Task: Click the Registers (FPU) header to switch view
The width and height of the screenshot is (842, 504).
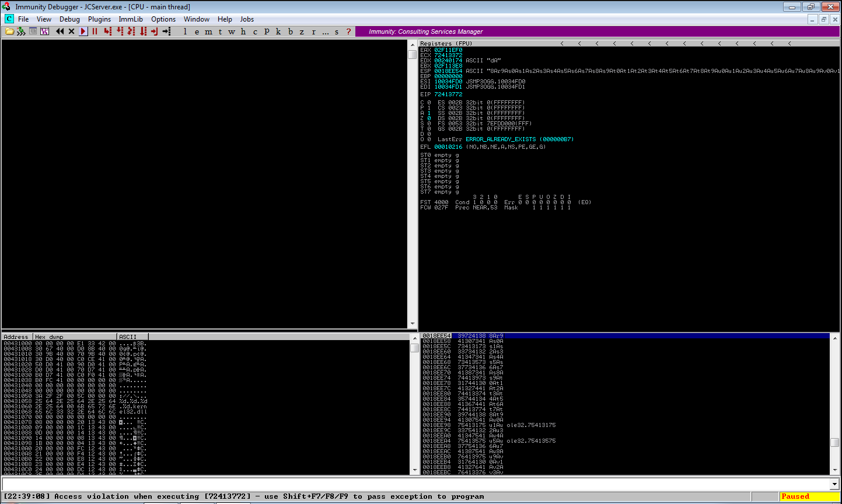Action: pos(446,43)
